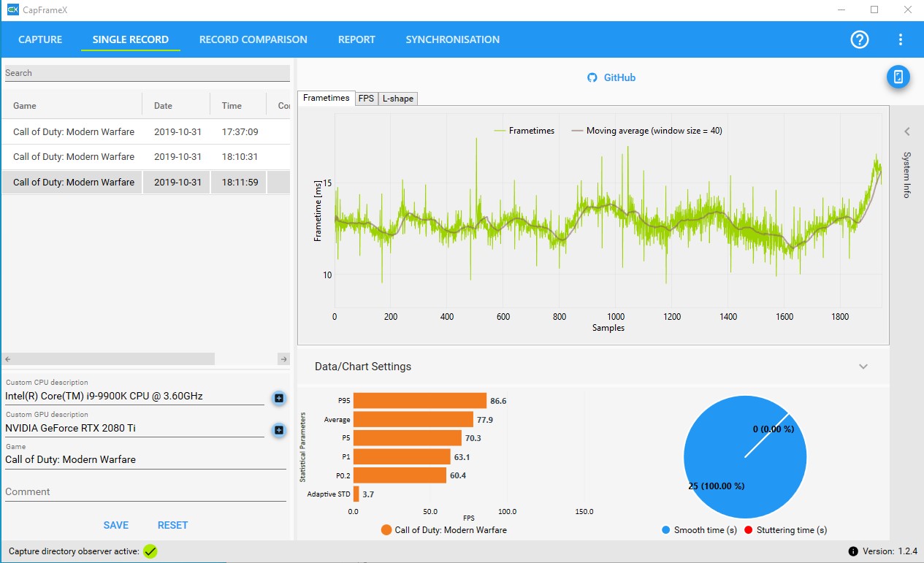Open the GitHub link

click(x=619, y=77)
